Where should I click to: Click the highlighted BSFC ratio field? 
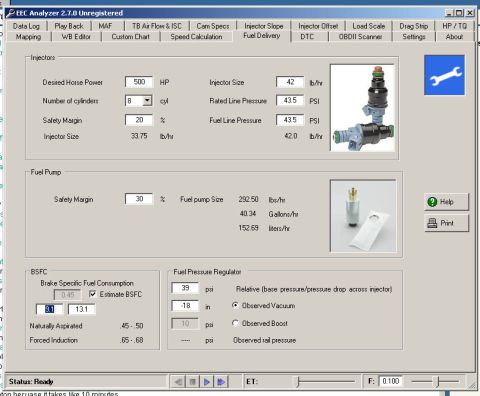[49, 309]
